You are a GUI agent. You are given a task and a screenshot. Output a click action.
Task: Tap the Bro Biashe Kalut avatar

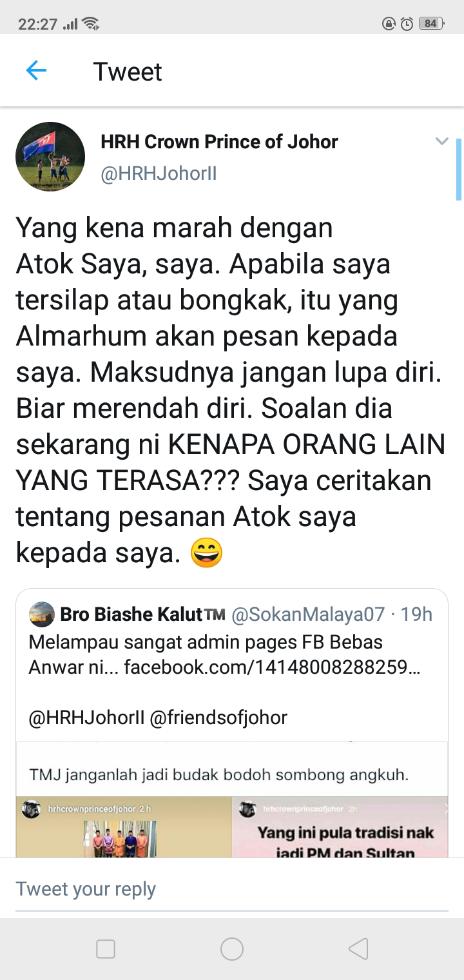42,614
